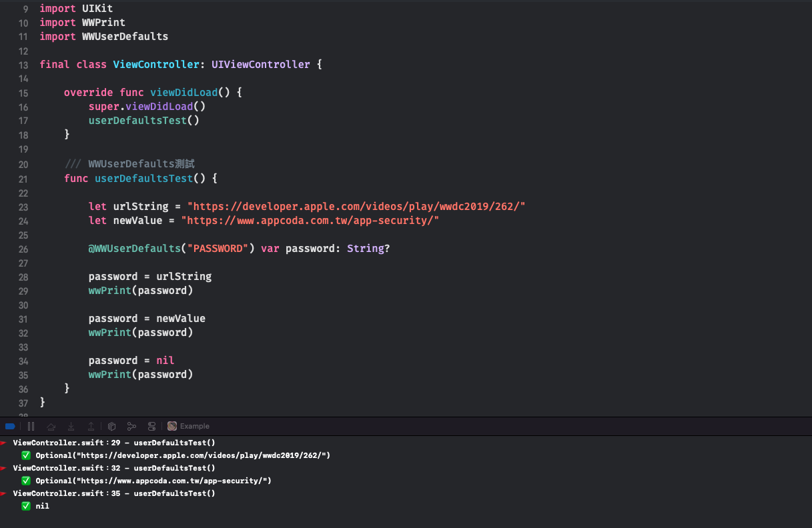Open the Environment Overrides icon
The image size is (812, 528).
[x=152, y=426]
